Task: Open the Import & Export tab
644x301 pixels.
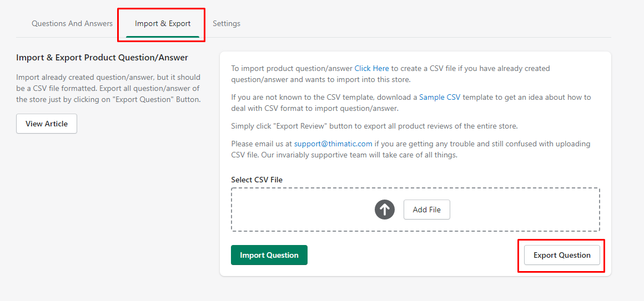Action: point(163,23)
